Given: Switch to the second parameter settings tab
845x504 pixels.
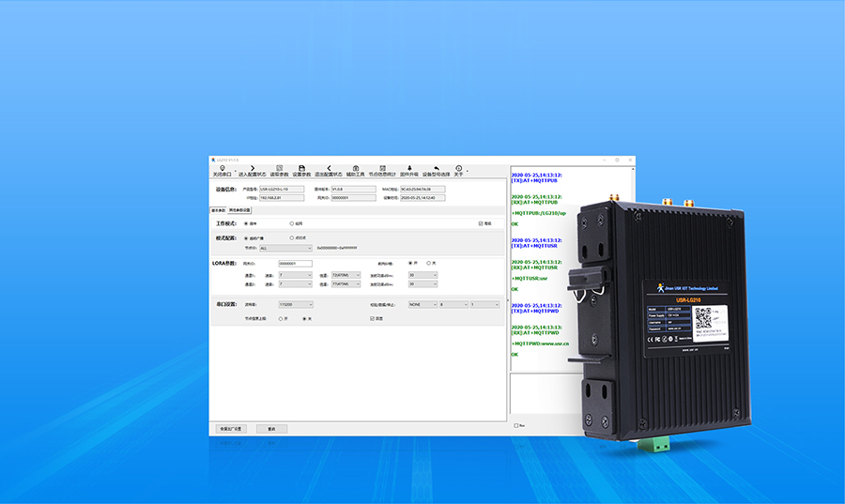Looking at the screenshot, I should (x=240, y=210).
